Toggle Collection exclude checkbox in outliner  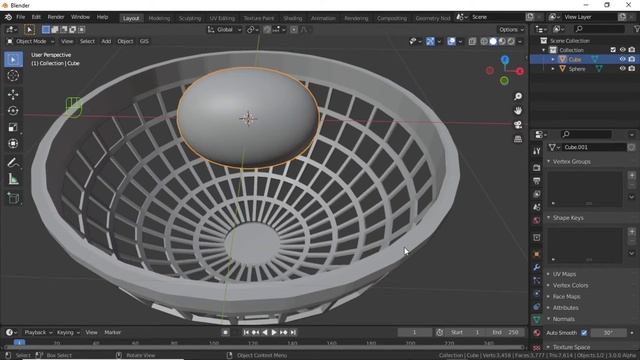coord(613,50)
